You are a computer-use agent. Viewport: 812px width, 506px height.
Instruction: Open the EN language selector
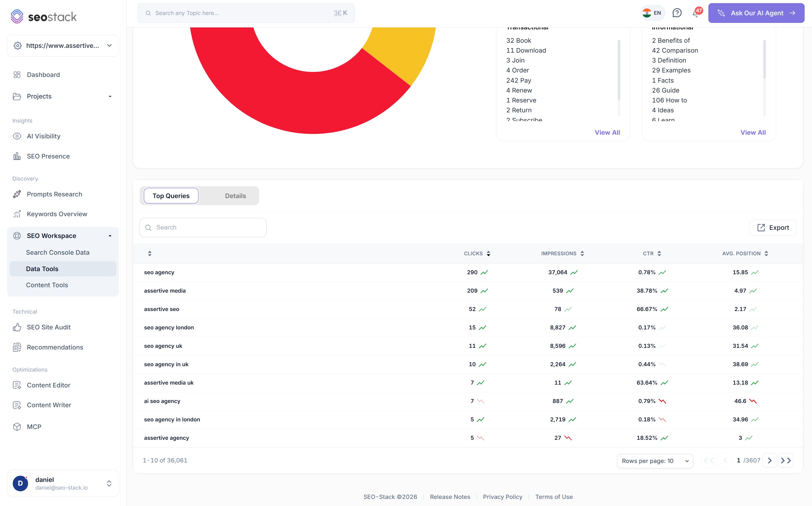652,13
